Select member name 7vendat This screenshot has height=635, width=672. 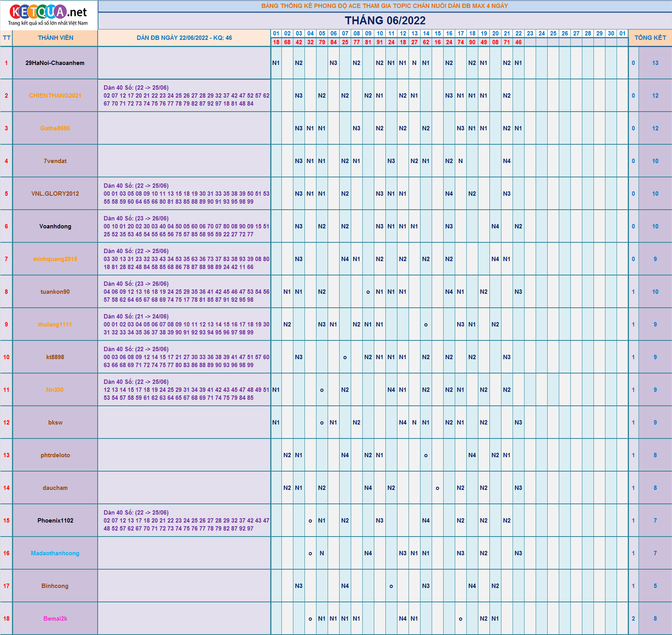[55, 161]
